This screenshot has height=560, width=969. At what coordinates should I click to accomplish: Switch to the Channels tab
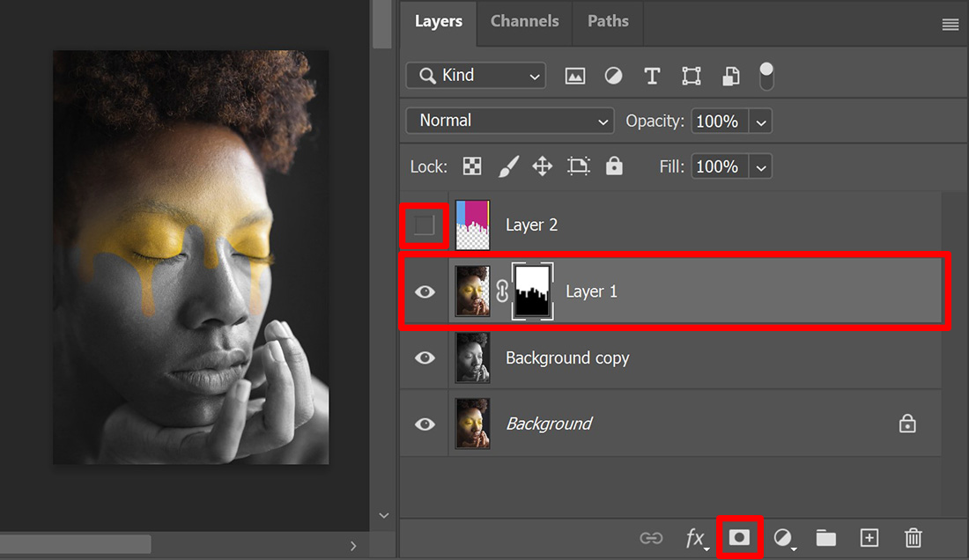tap(524, 21)
